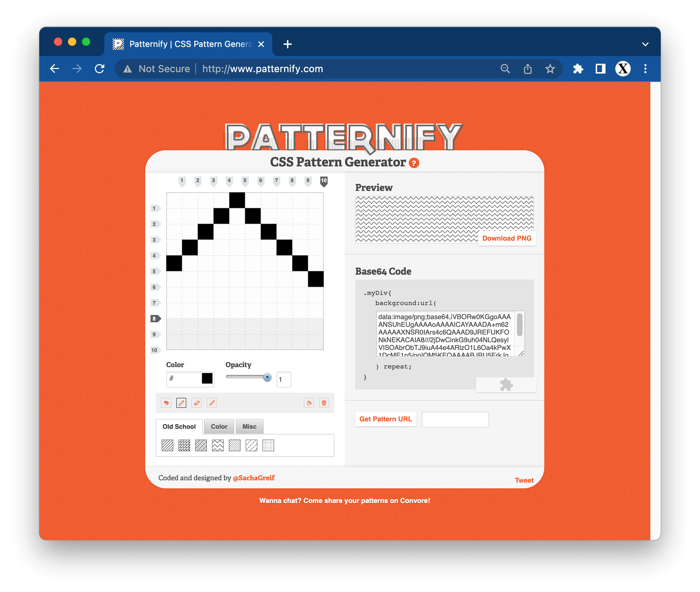
Task: Click the orange help question mark icon
Action: [x=414, y=163]
